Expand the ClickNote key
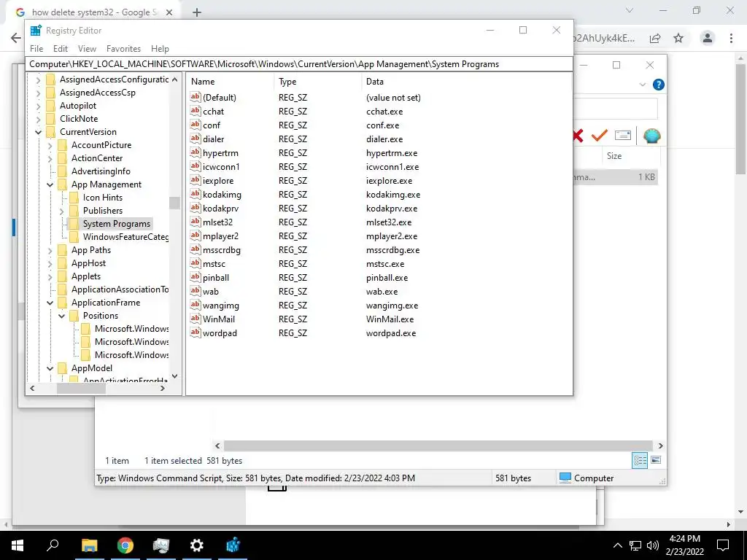The image size is (747, 560). click(x=39, y=119)
